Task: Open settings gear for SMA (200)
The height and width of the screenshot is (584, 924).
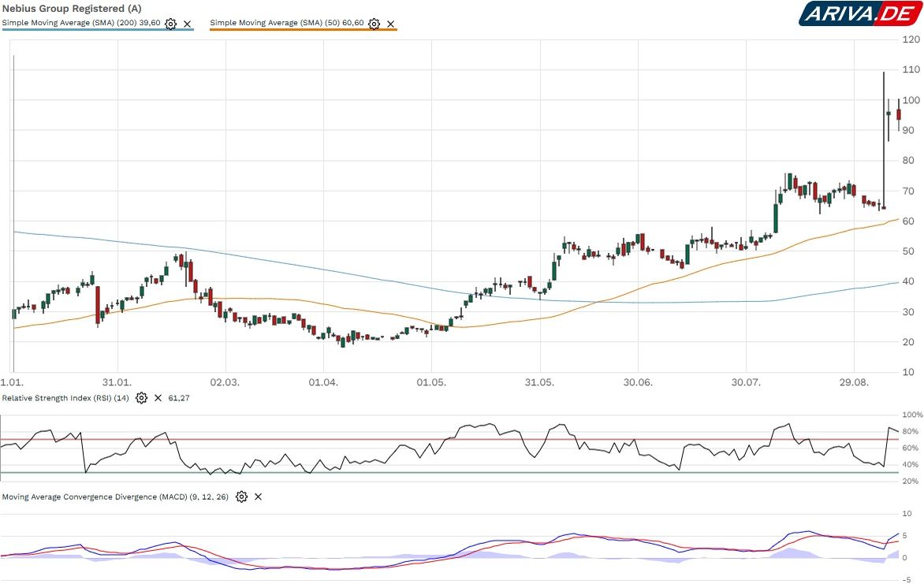Action: tap(170, 24)
